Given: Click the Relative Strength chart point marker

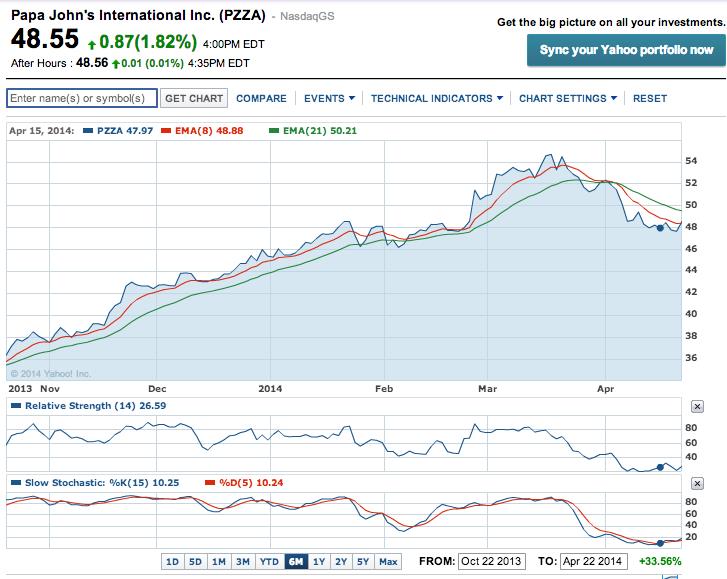Looking at the screenshot, I should [660, 467].
